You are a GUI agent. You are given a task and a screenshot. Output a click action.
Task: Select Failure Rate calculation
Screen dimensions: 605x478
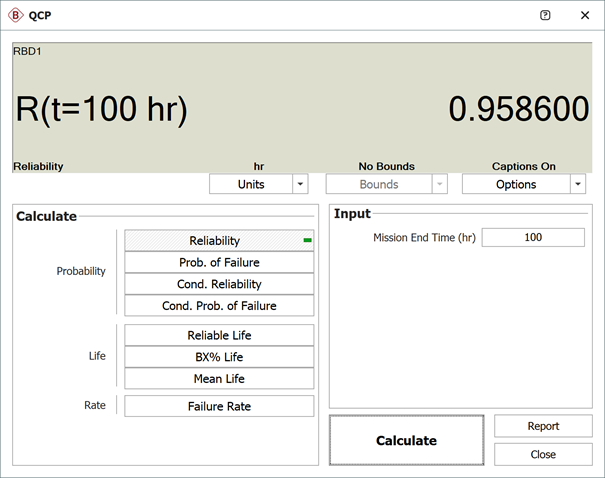tap(219, 406)
